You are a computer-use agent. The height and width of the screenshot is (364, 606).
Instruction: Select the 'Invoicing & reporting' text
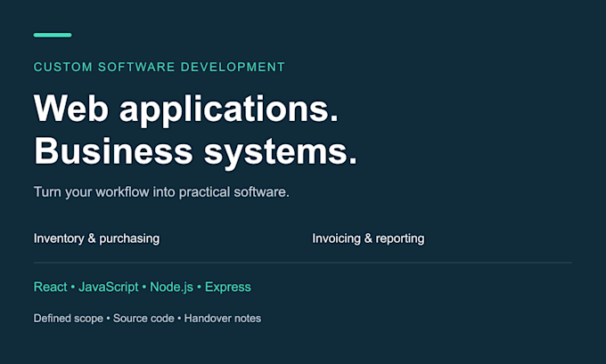click(x=368, y=239)
